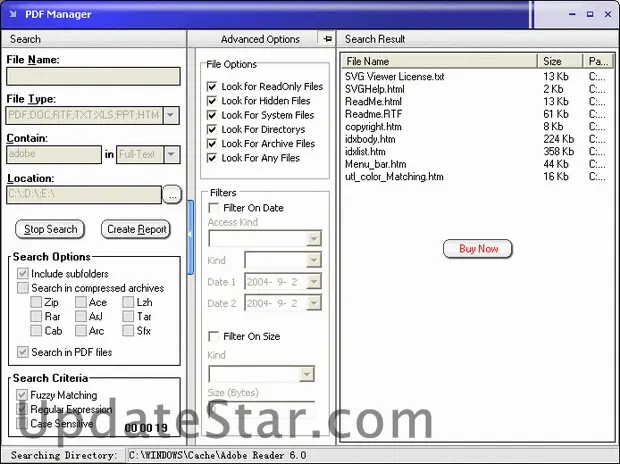Image resolution: width=620 pixels, height=464 pixels.
Task: Enable the Filter On Size checkbox
Action: click(212, 337)
